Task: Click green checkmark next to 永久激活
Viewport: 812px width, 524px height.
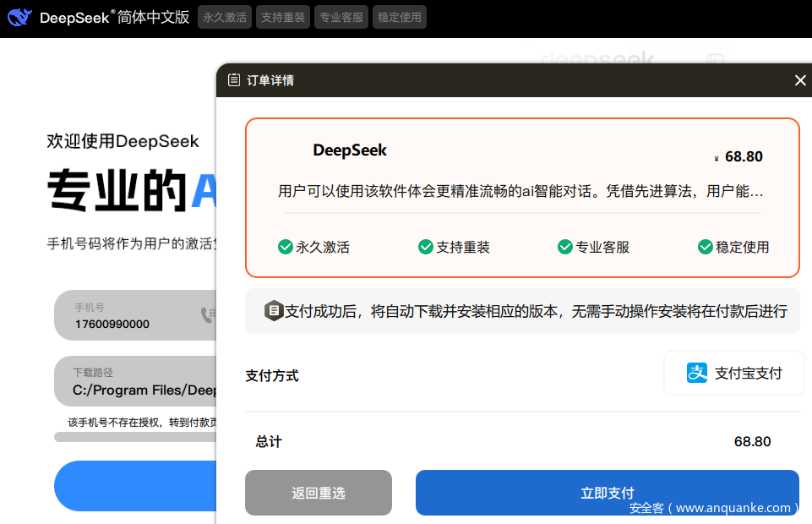Action: point(286,247)
